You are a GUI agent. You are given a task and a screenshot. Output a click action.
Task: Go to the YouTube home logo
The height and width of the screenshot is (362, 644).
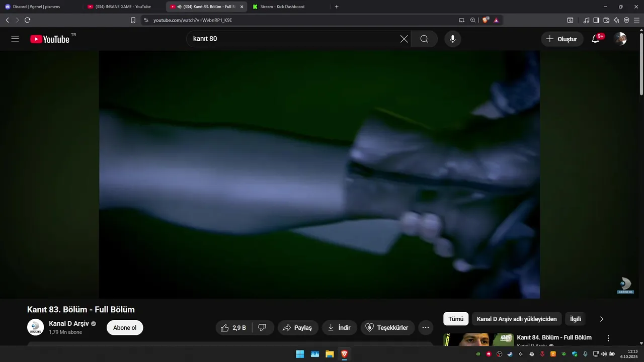pos(50,39)
